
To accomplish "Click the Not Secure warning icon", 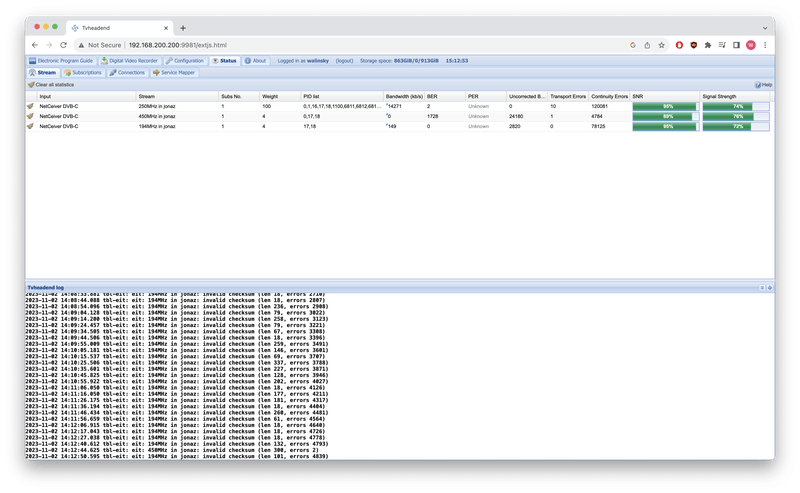I will click(81, 45).
